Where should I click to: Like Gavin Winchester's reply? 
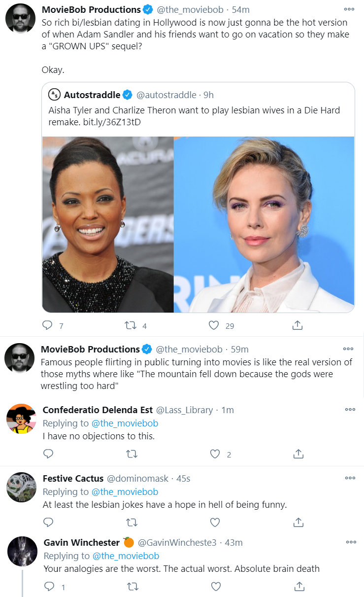(x=216, y=587)
